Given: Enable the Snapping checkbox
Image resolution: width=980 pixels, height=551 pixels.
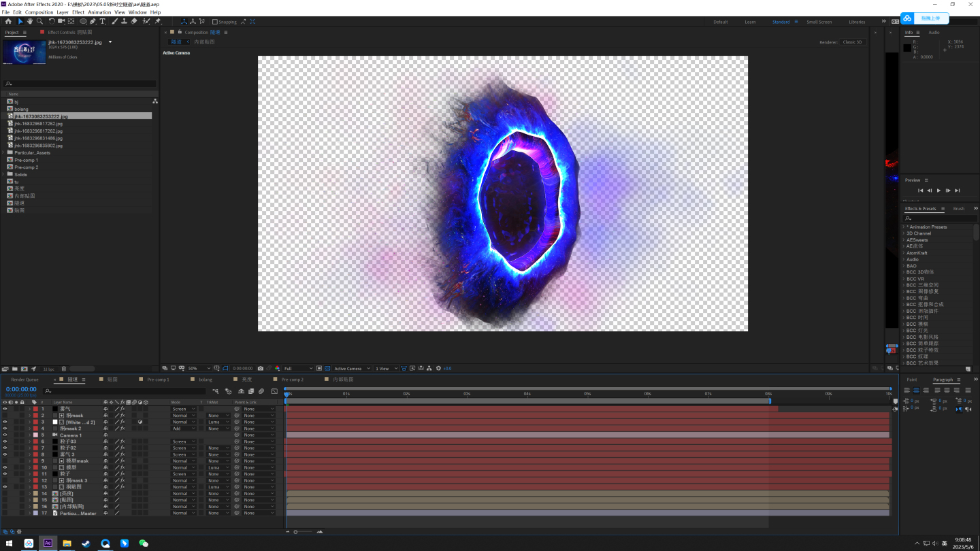Looking at the screenshot, I should point(215,22).
